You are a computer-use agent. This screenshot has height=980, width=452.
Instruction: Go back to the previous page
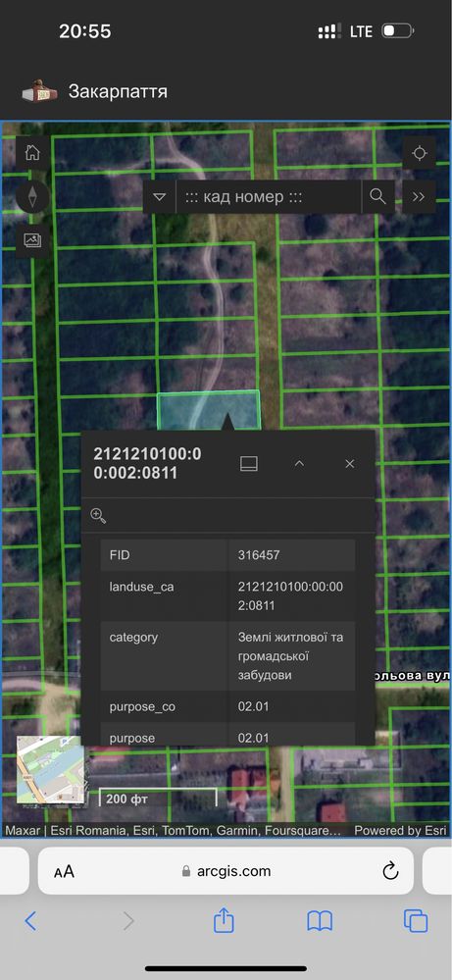pos(30,920)
